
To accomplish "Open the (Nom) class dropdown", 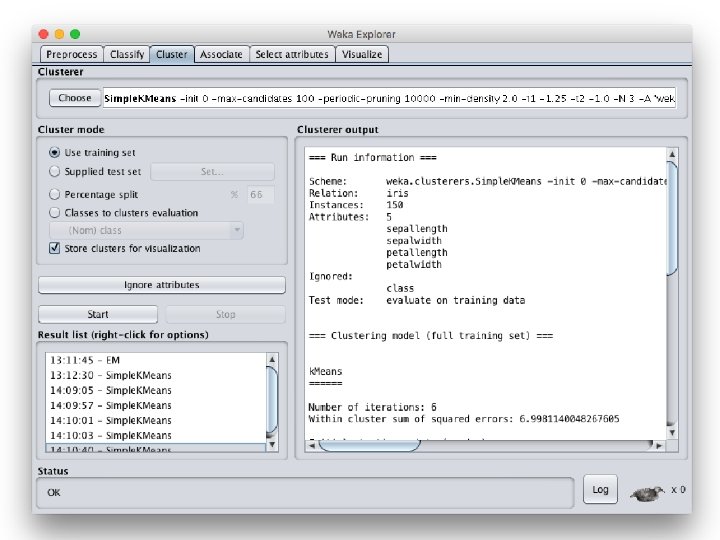I will coord(146,230).
